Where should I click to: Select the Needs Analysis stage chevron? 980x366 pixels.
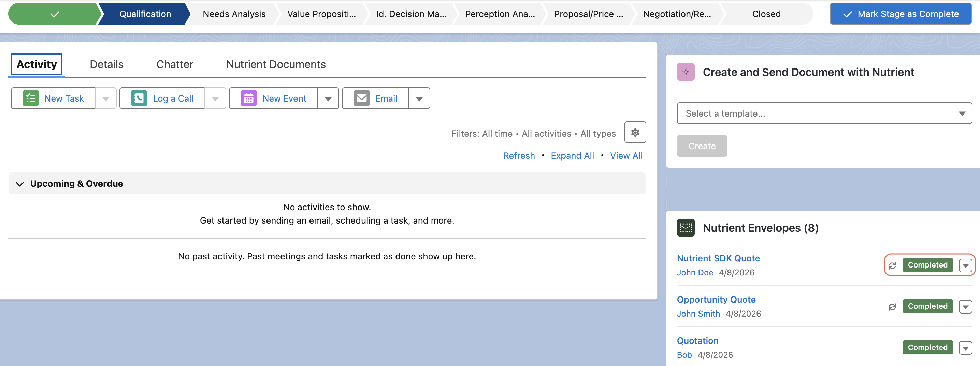(234, 14)
